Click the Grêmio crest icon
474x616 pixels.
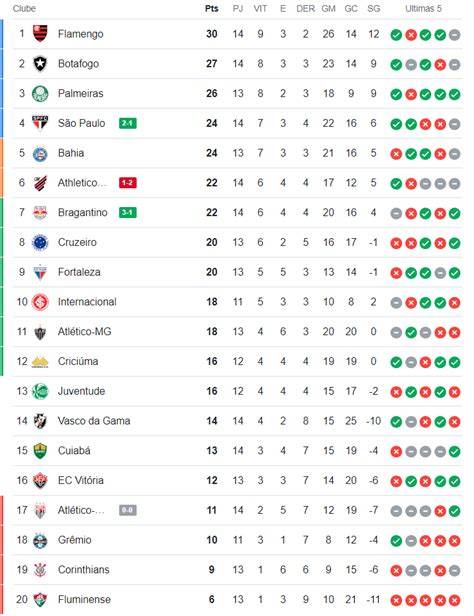coord(40,540)
